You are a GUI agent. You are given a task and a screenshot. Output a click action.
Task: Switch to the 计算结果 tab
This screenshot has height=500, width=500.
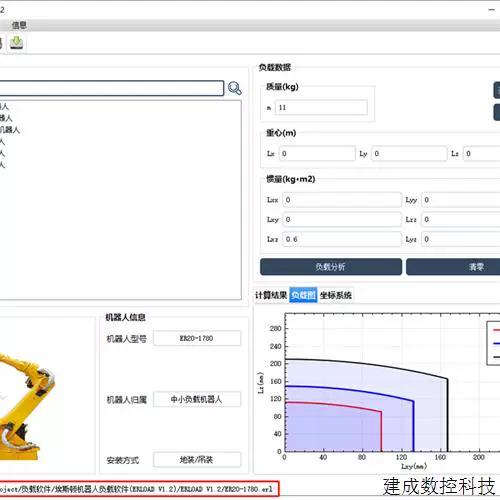[x=271, y=295]
